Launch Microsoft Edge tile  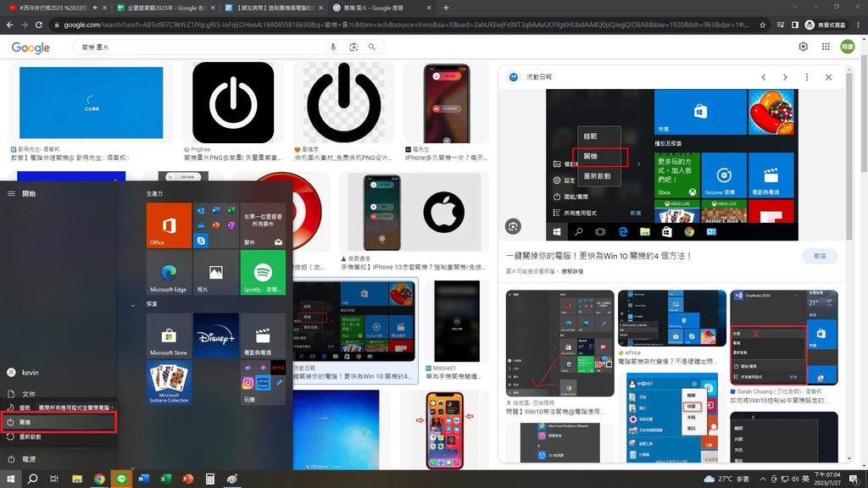click(x=169, y=272)
